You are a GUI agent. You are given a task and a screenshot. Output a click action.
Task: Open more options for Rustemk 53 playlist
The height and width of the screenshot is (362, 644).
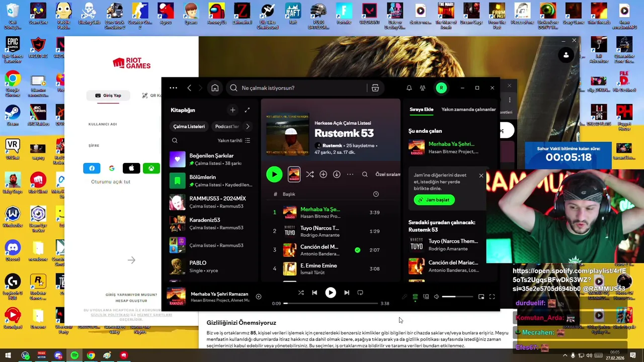point(350,174)
